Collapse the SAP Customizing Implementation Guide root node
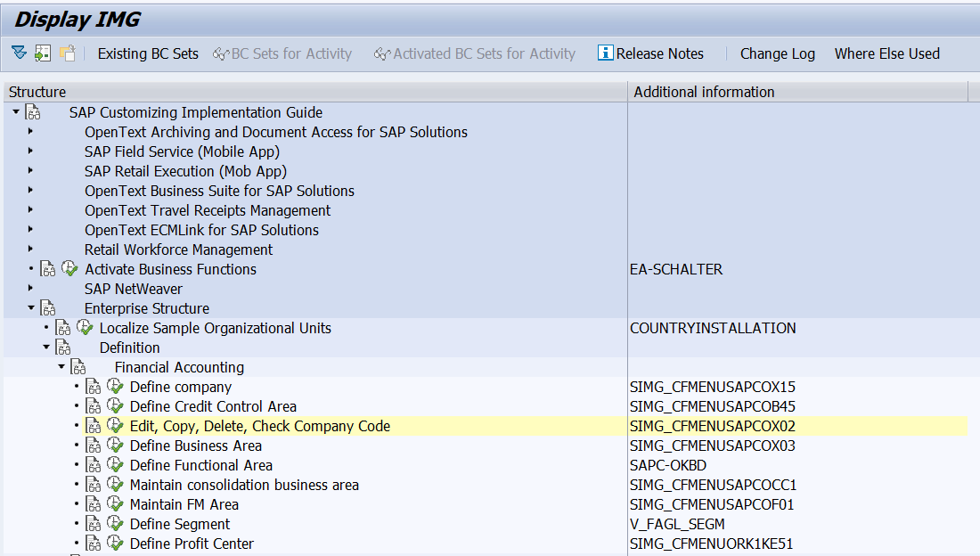Image resolution: width=980 pixels, height=556 pixels. (16, 112)
